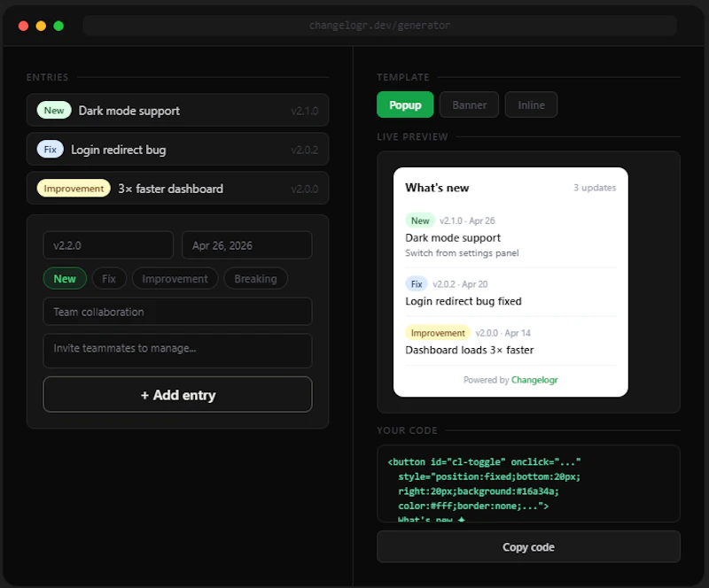Screen dimensions: 709x588
Task: Click the New badge on Dark mode entry
Action: [x=54, y=111]
